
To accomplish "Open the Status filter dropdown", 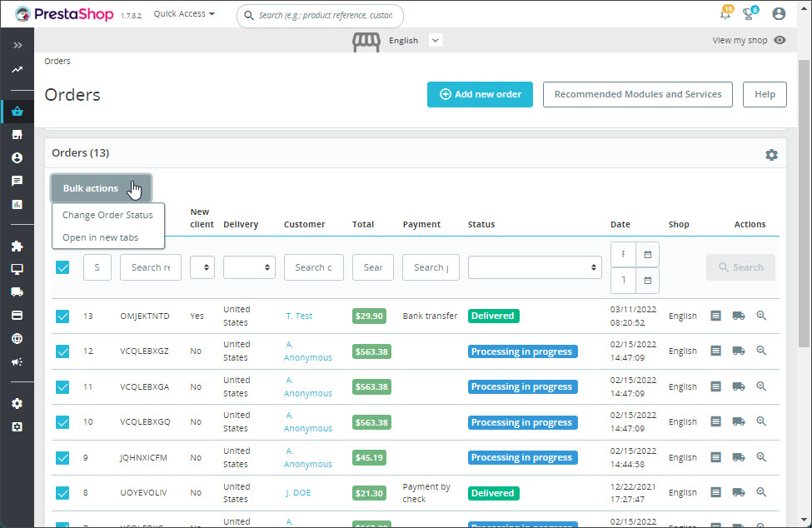I will [535, 267].
